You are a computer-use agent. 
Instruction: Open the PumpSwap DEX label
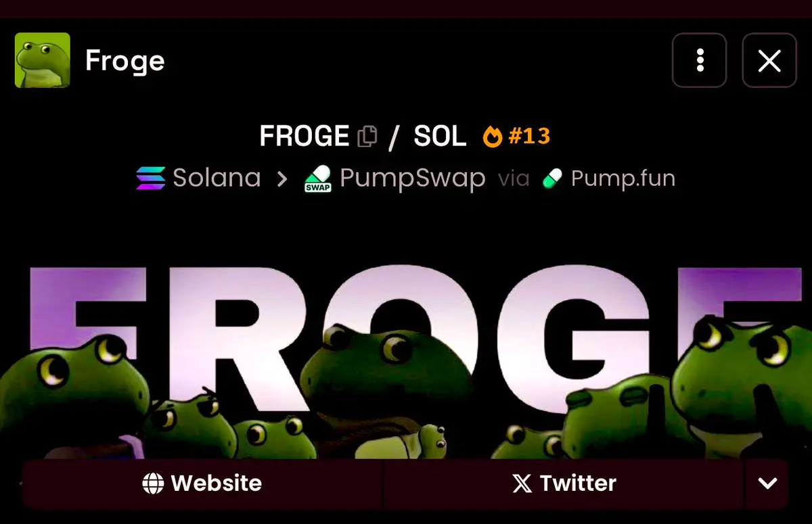[x=413, y=178]
